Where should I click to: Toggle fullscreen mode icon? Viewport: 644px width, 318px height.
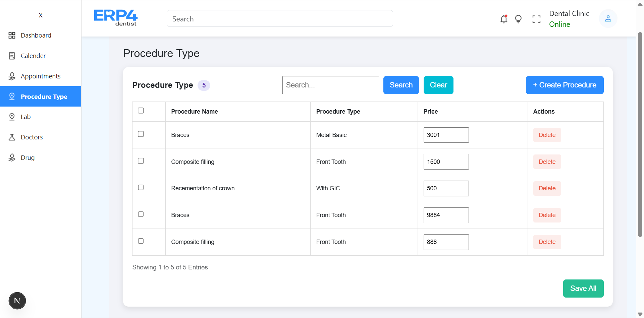536,19
